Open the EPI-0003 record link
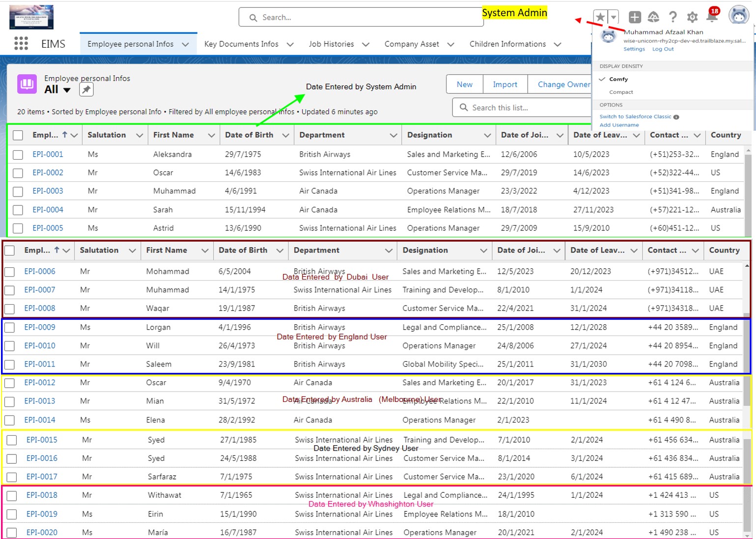Screen dimensions: 756x539 (48, 191)
